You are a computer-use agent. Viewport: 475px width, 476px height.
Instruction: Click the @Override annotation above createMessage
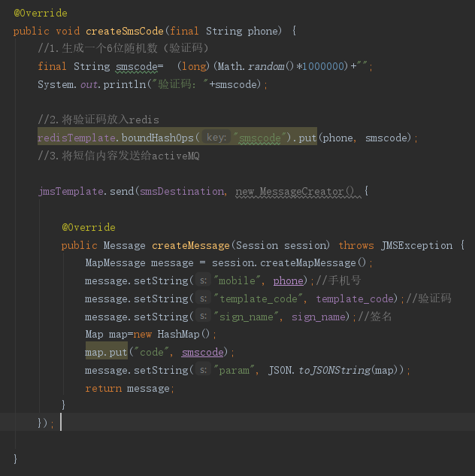coord(89,227)
